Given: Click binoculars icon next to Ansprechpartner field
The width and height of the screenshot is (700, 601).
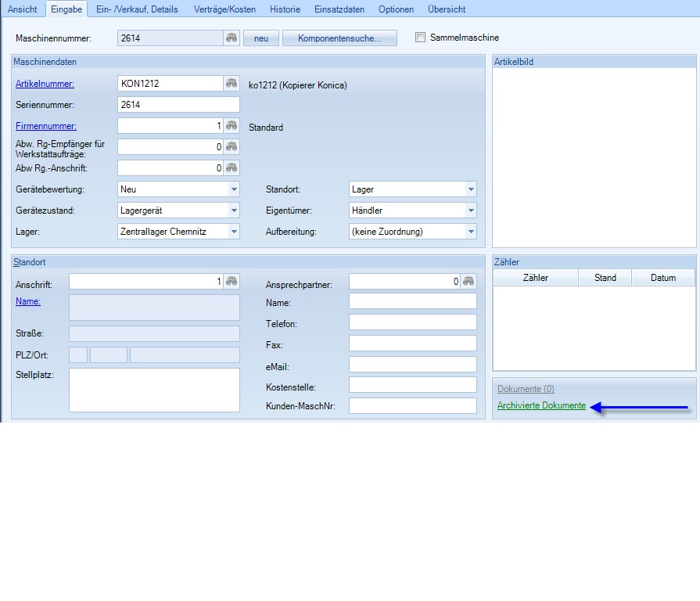Looking at the screenshot, I should [x=468, y=282].
